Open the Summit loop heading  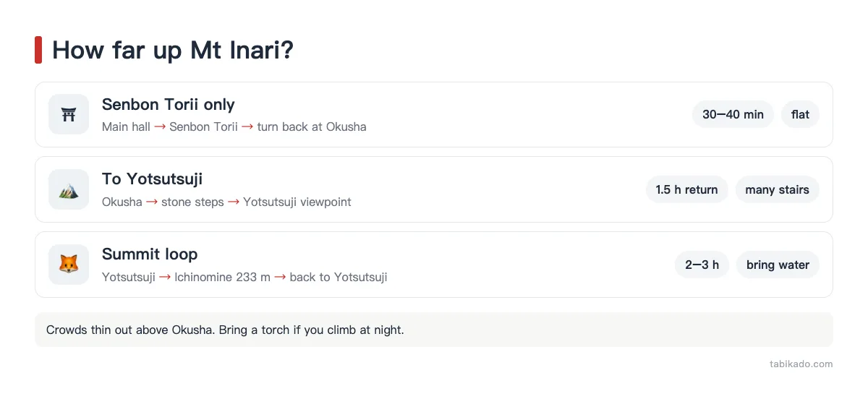pyautogui.click(x=150, y=254)
